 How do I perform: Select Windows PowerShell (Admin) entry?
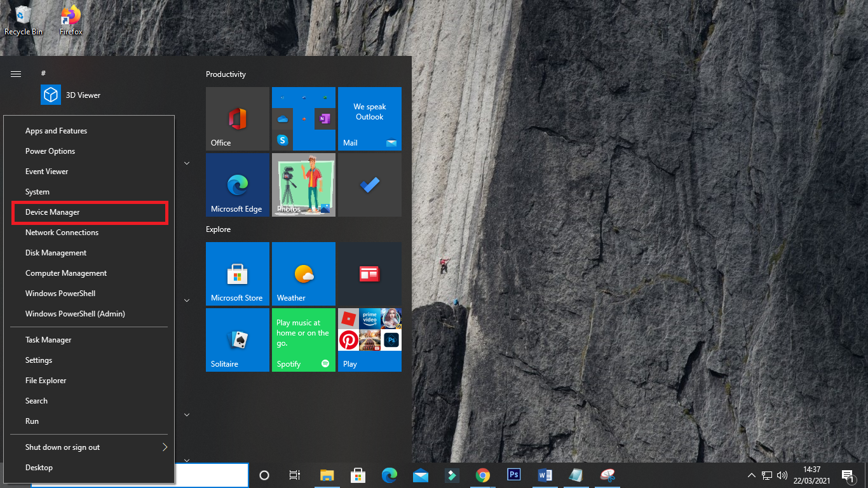(x=75, y=314)
